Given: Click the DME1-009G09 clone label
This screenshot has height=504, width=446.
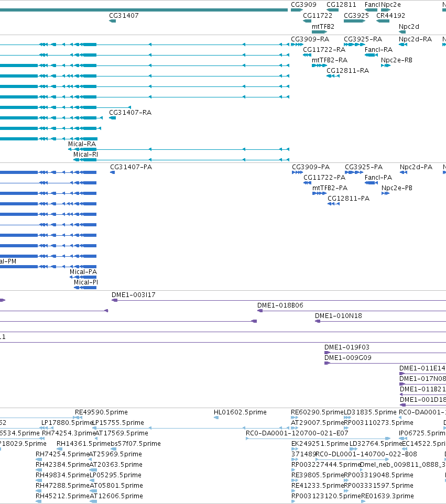Looking at the screenshot, I should pyautogui.click(x=348, y=357).
